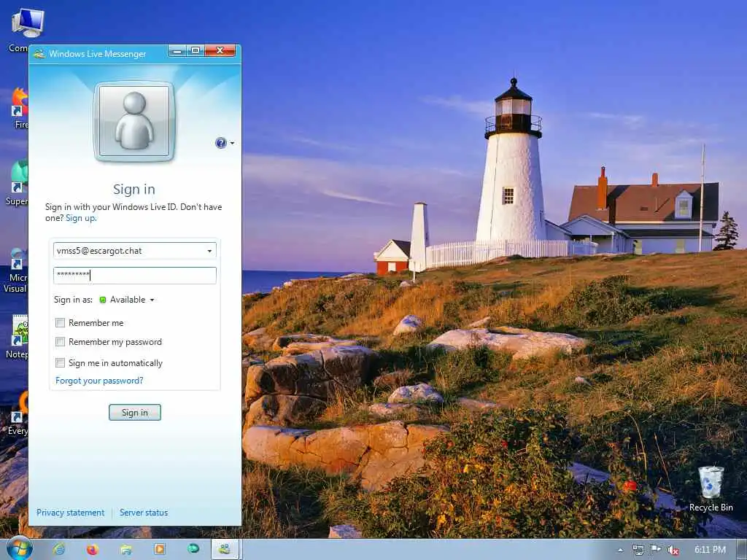Select the Firefox desktop shortcut

(20, 108)
